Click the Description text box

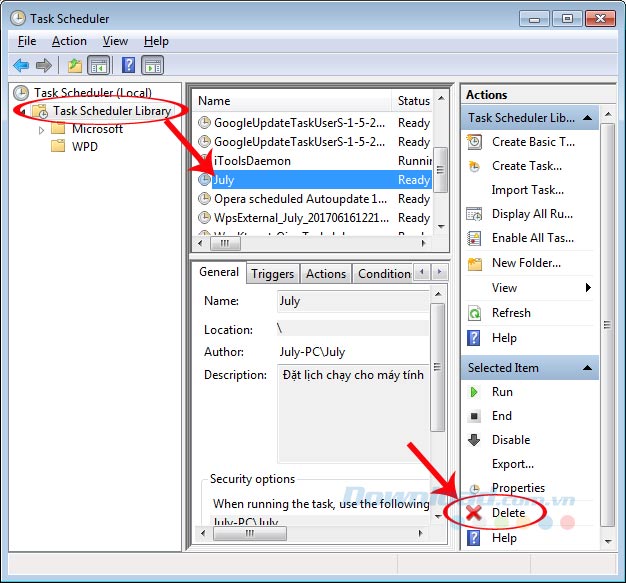[353, 413]
